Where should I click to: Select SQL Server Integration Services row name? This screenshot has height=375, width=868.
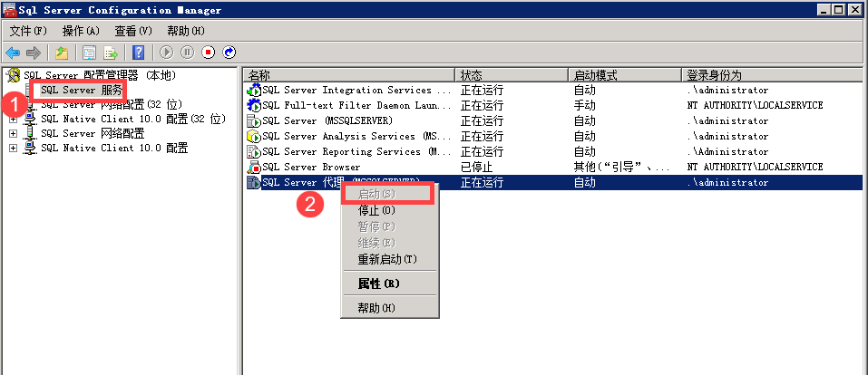click(x=357, y=91)
